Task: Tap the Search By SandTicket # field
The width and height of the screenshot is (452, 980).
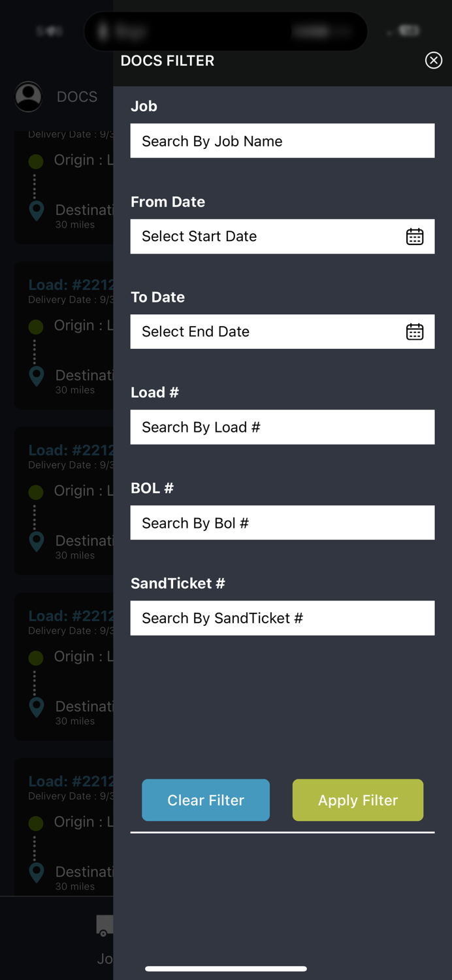Action: (x=282, y=617)
